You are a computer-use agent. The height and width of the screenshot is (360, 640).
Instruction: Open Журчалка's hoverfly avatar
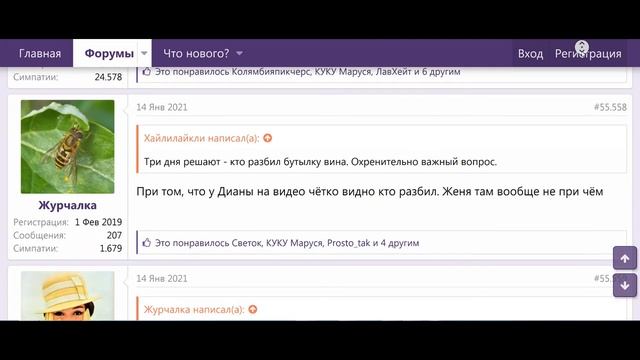[68, 147]
